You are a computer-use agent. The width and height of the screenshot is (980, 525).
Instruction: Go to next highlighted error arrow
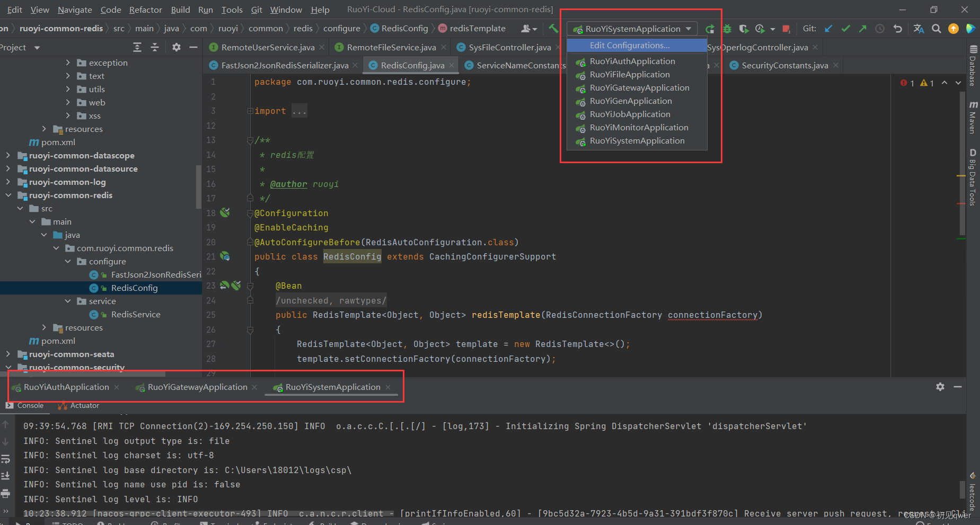click(x=958, y=83)
